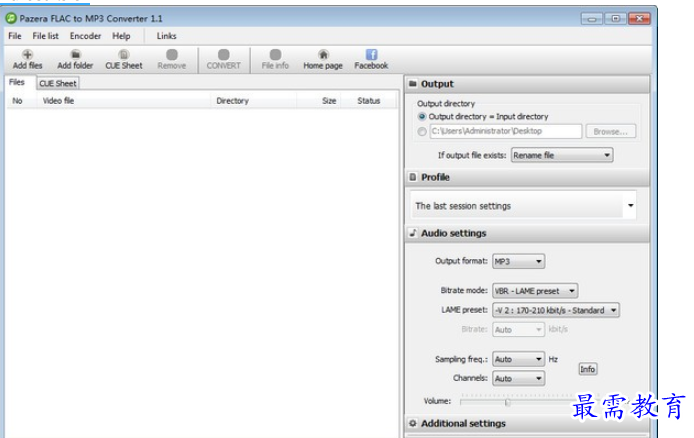Open the File list menu

pyautogui.click(x=46, y=36)
